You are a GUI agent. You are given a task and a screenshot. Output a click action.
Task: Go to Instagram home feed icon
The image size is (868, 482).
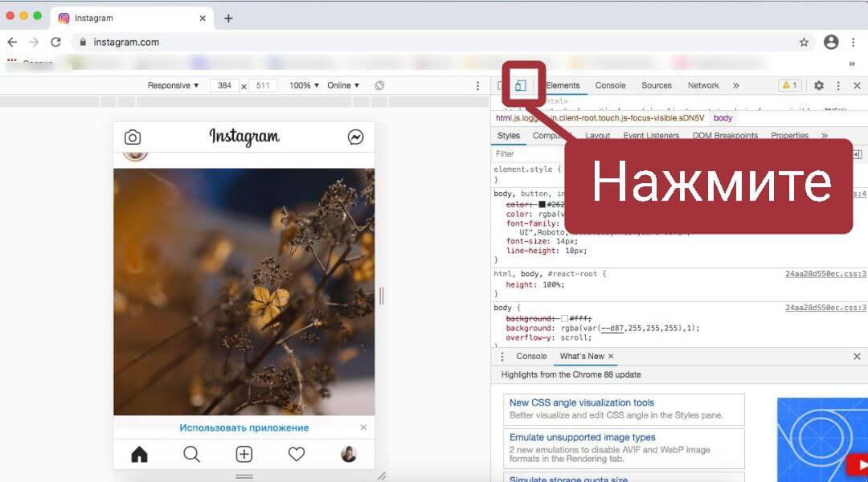[x=140, y=455]
